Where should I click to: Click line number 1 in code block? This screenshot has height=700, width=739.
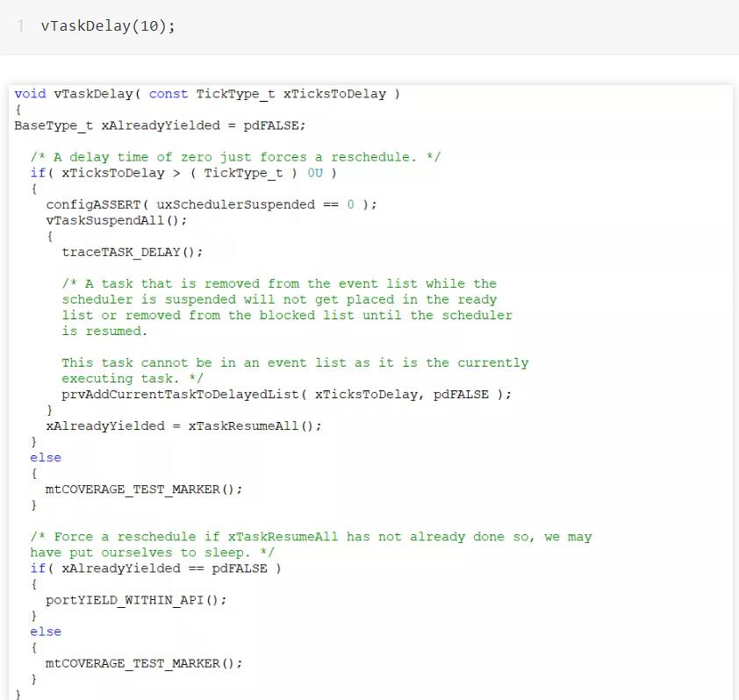click(x=20, y=25)
